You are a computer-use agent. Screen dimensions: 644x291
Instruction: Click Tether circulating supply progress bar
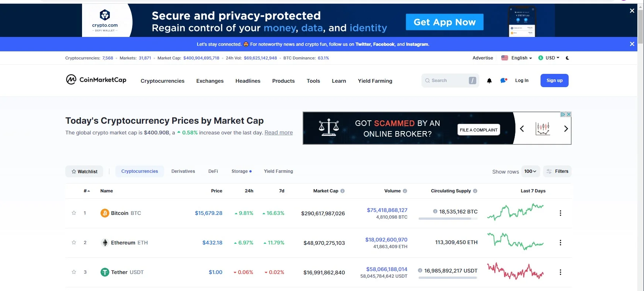[448, 278]
